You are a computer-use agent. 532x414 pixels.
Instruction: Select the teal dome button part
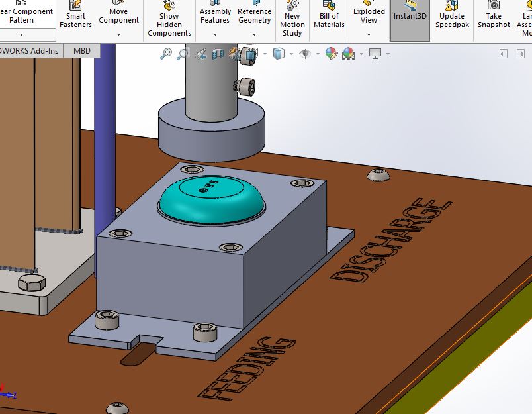pyautogui.click(x=211, y=201)
